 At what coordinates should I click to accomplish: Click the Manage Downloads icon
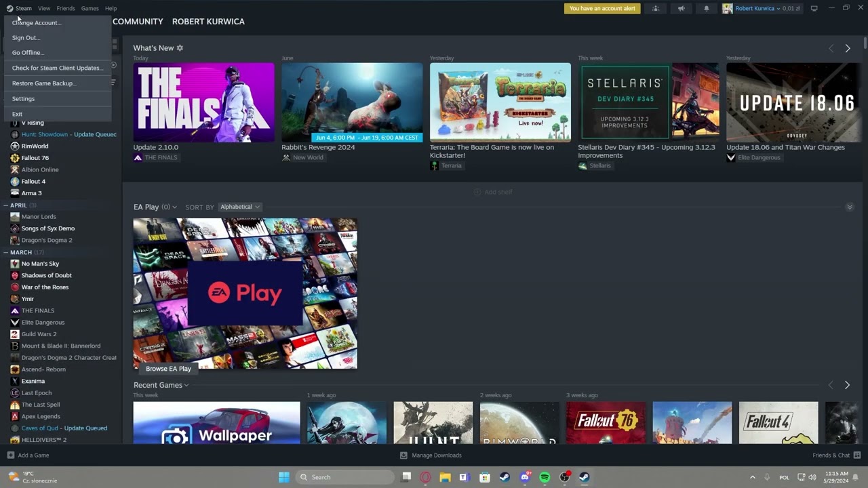pos(403,455)
